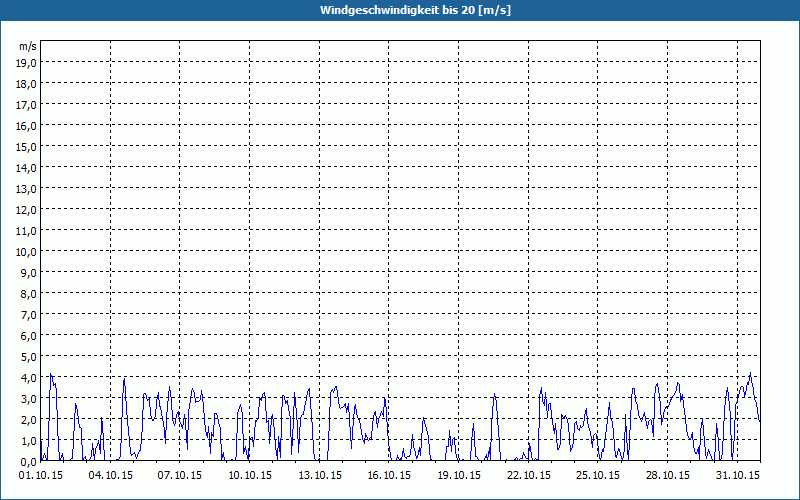Image resolution: width=800 pixels, height=500 pixels.
Task: Select the 15,0 y-axis label
Action: coord(28,146)
